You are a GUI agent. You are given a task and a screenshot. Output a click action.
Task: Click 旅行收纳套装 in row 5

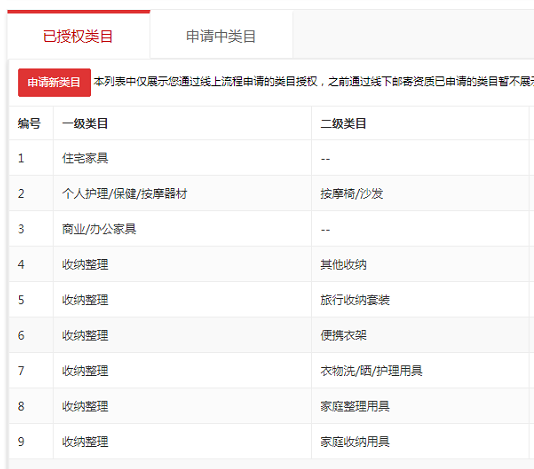pyautogui.click(x=355, y=300)
